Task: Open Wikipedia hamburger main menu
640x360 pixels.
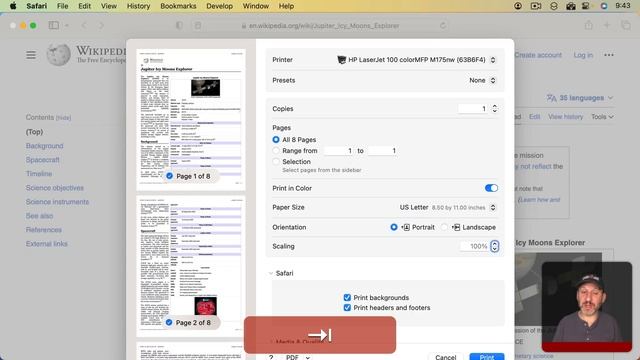Action: tap(31, 55)
